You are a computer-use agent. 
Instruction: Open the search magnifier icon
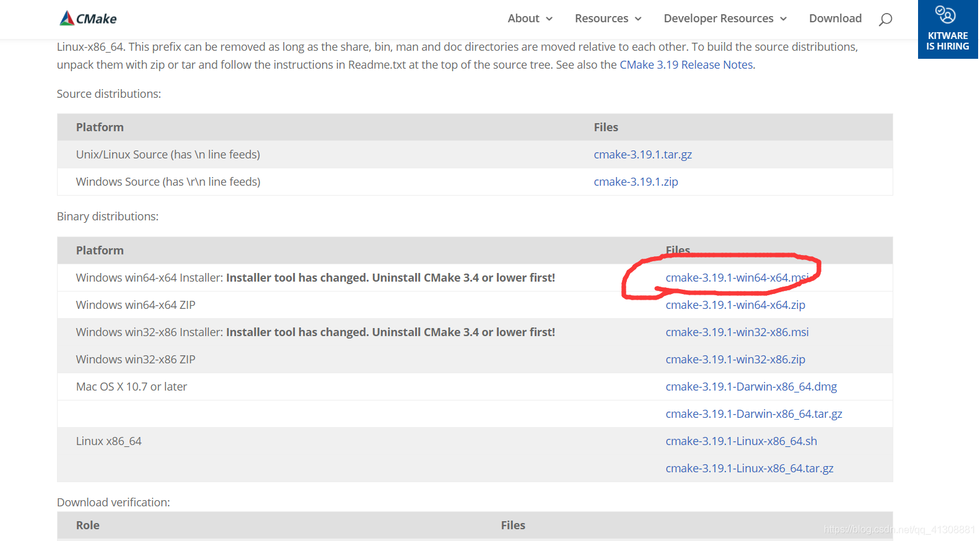tap(885, 19)
